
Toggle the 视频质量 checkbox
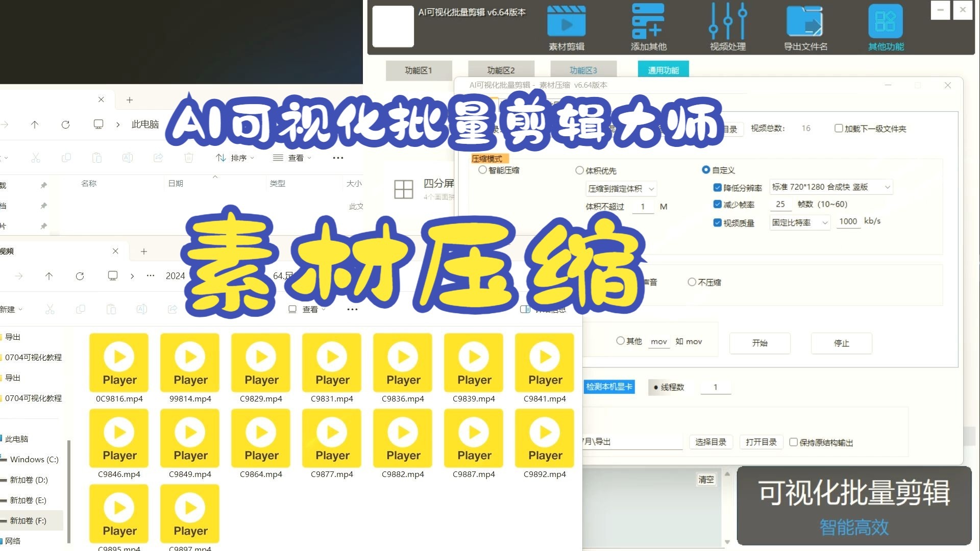(x=718, y=222)
